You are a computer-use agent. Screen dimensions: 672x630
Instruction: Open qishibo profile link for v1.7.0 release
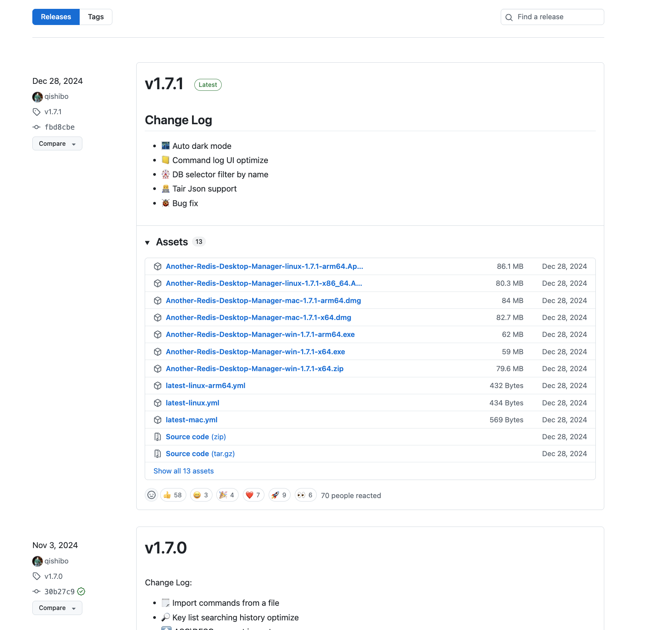(57, 561)
